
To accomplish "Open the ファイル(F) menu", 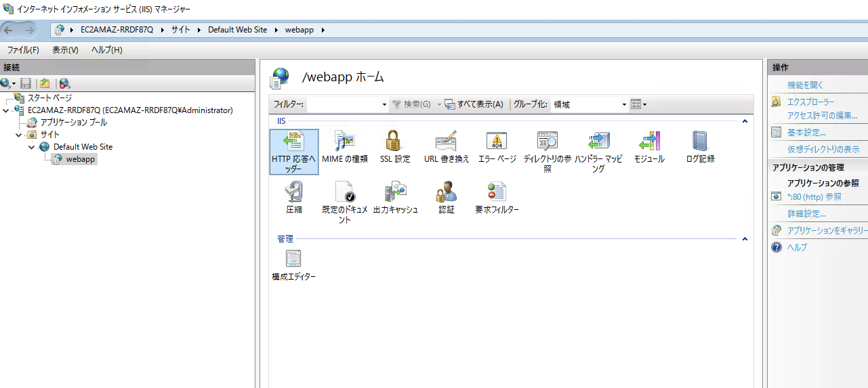I will [23, 50].
